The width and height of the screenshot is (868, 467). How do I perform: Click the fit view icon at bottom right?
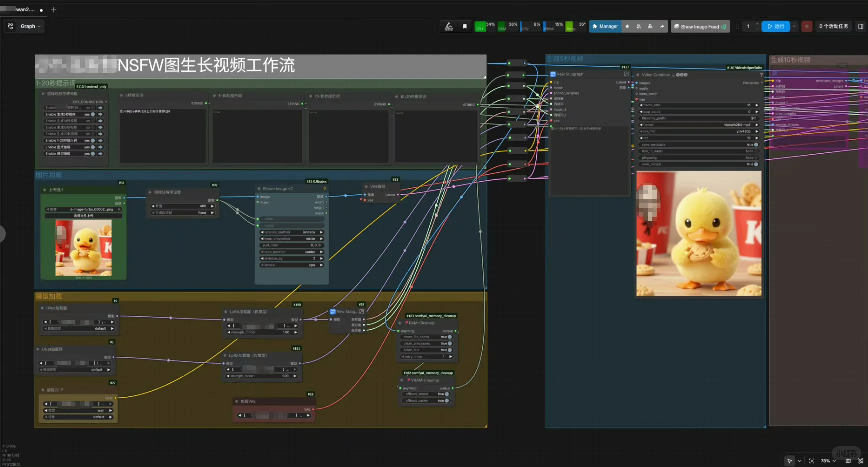click(811, 461)
